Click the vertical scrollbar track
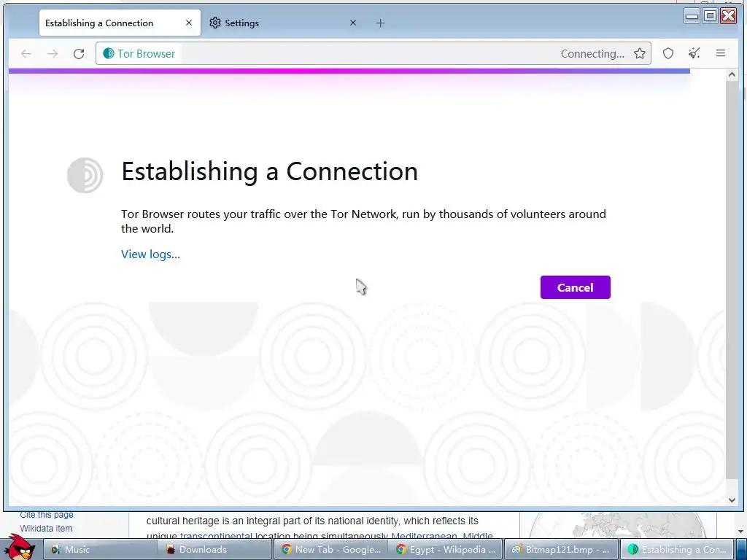 [732, 281]
